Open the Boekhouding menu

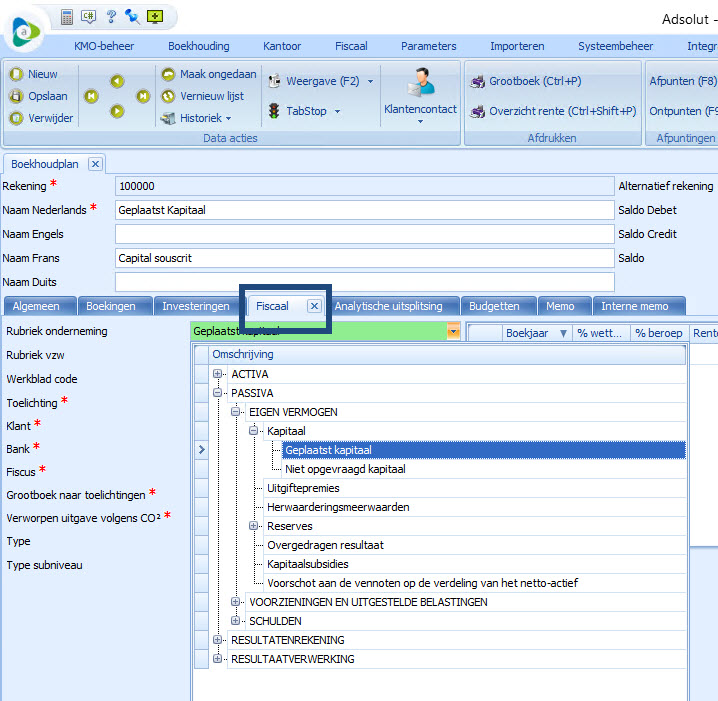(x=198, y=46)
